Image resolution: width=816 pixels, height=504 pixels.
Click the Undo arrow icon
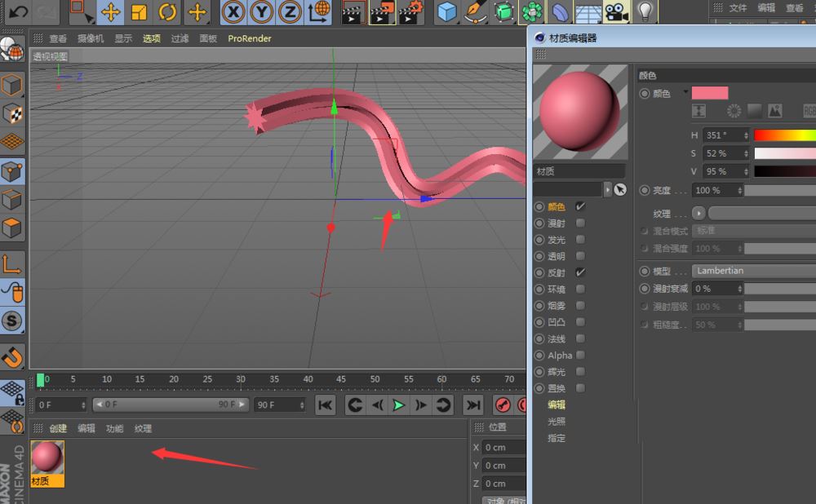click(18, 11)
